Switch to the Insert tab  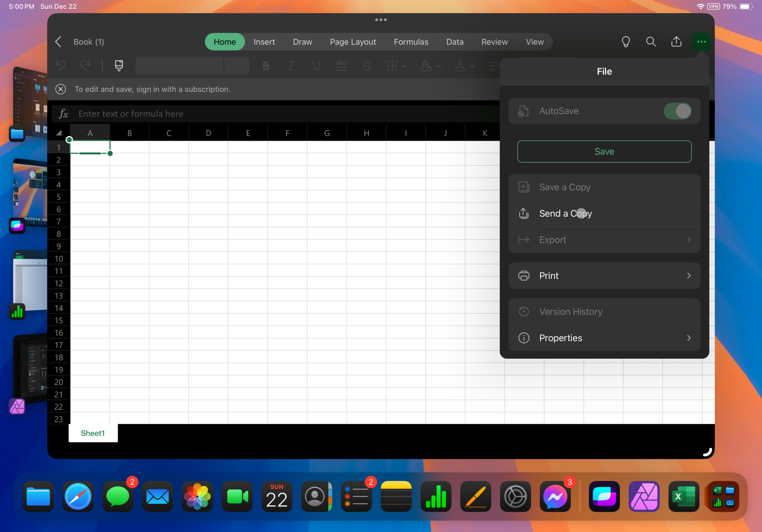(264, 42)
